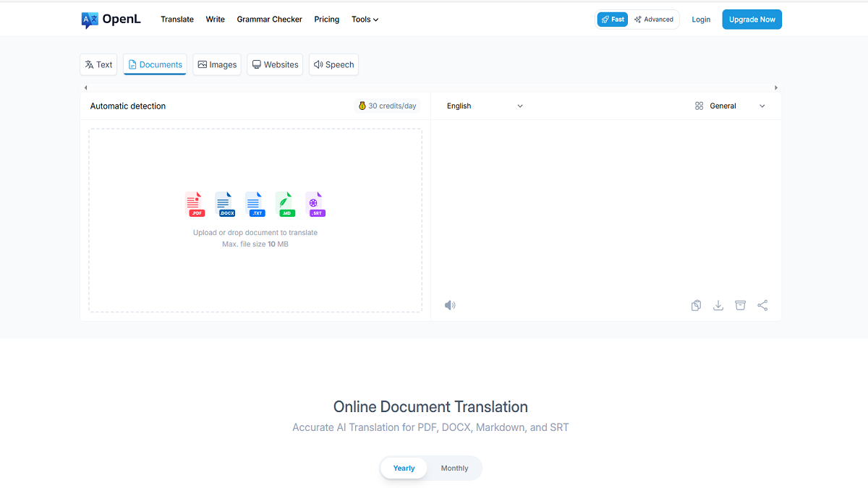Select Monthly pricing option
Screen dimensions: 868x488
point(454,468)
